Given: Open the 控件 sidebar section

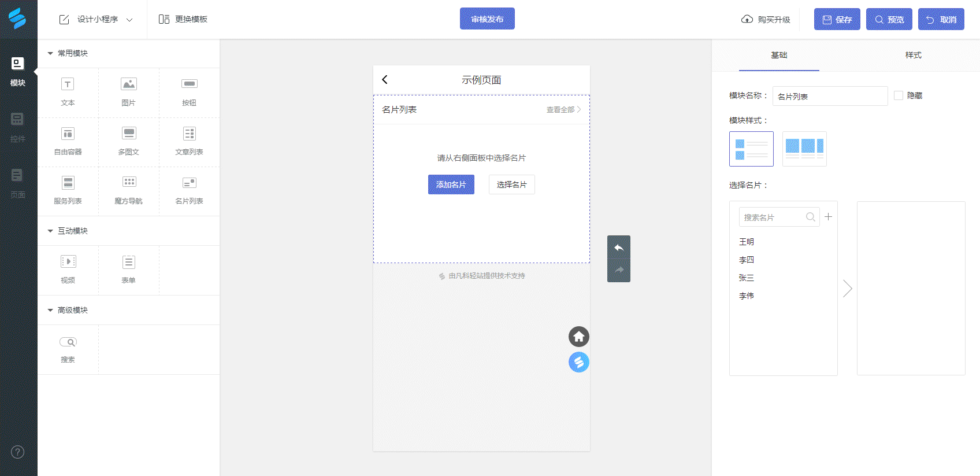Looking at the screenshot, I should point(18,128).
